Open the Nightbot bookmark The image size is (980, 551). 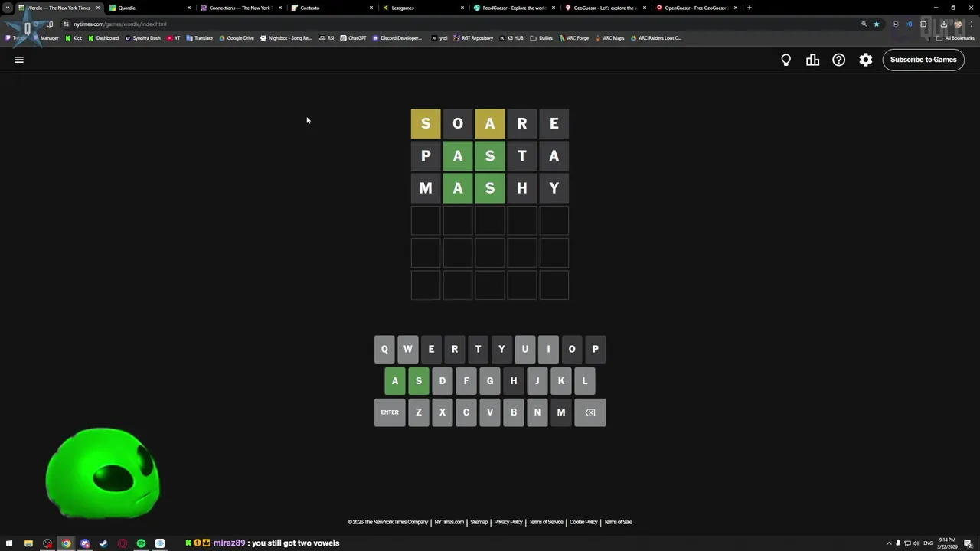[x=286, y=38]
